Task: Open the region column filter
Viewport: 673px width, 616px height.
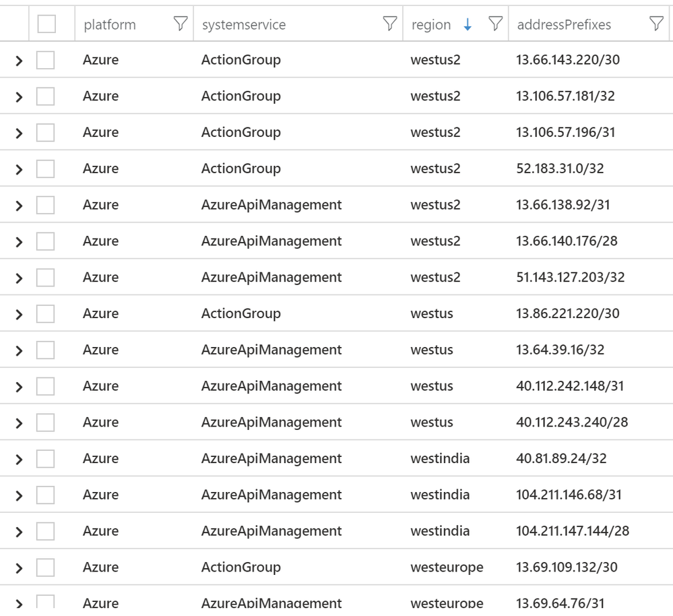Action: [495, 24]
